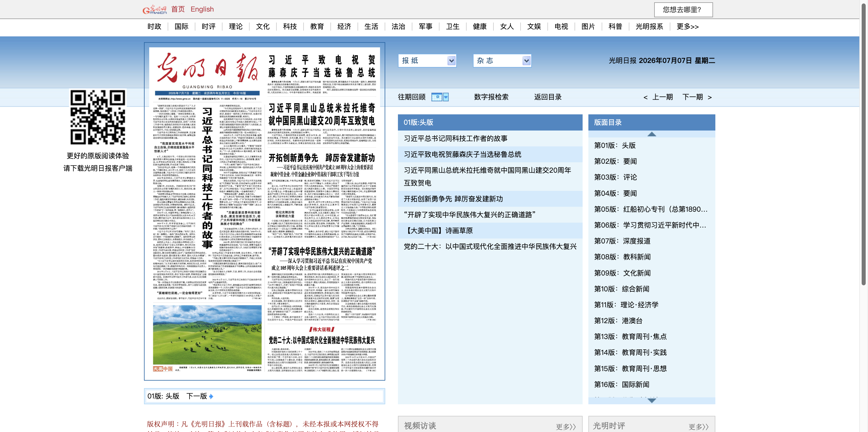
Task: Open the 国际 menu item
Action: click(x=182, y=26)
